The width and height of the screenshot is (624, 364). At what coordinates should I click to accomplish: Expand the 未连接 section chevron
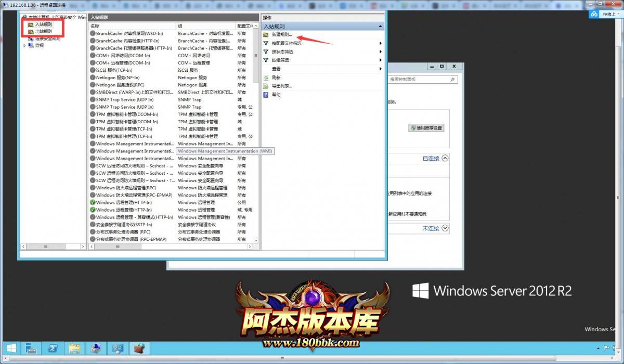(445, 228)
